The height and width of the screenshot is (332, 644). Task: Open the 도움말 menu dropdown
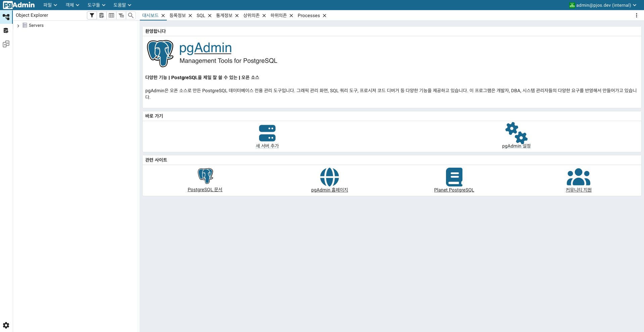[122, 5]
